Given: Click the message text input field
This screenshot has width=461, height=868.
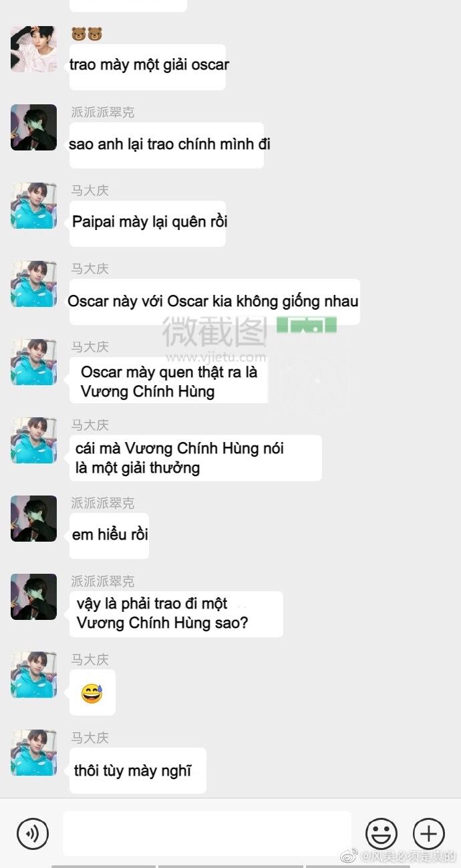Looking at the screenshot, I should tap(207, 833).
